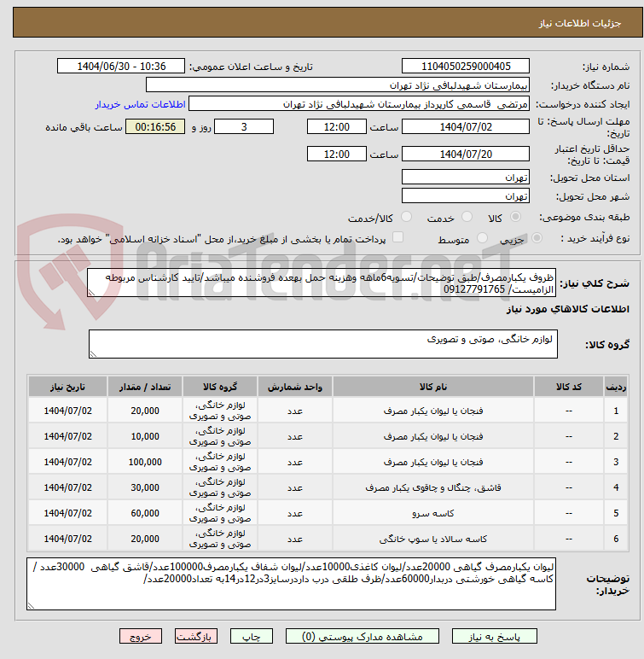
Task: Click the announcement date 1404/06/30 field
Action: click(121, 66)
